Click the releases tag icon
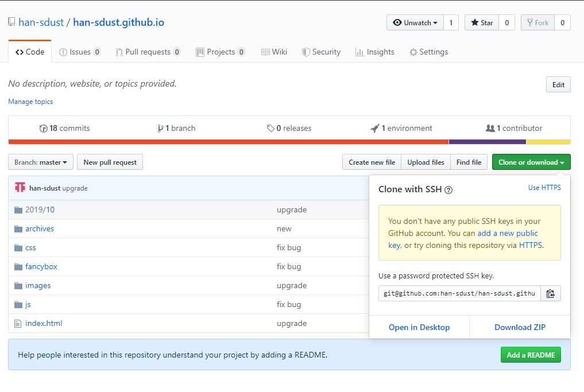Viewport: 584px width, 392px height. point(270,128)
